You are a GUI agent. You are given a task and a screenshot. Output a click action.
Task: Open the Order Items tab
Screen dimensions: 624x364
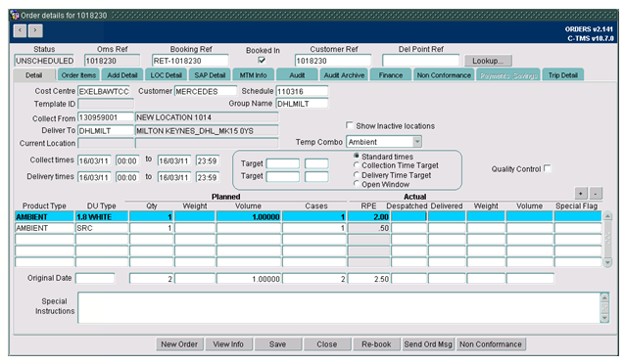(x=78, y=75)
